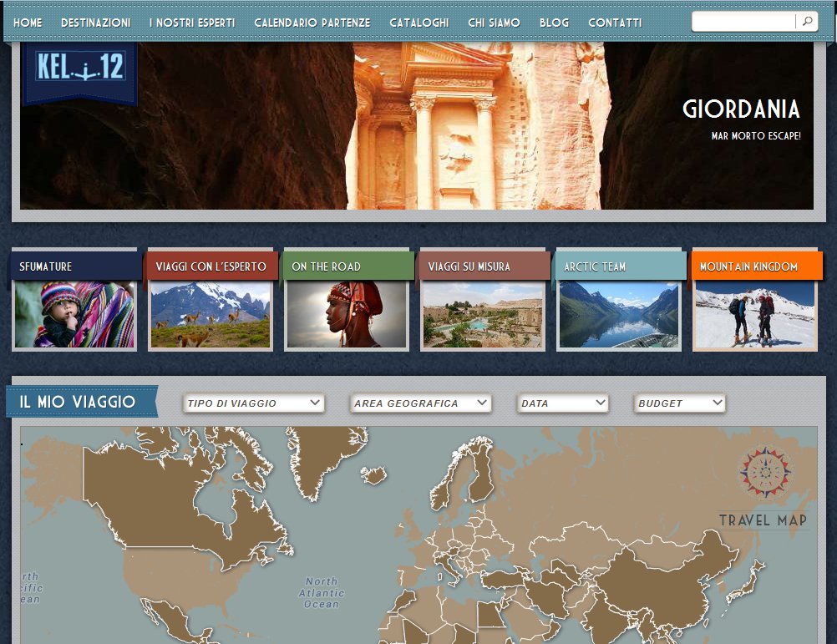Image resolution: width=837 pixels, height=644 pixels.
Task: Open the Arctic Team category heading
Action: (x=621, y=266)
